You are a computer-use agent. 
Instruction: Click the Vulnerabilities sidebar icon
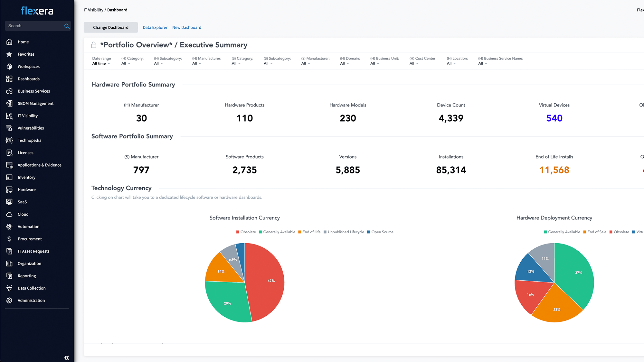point(9,128)
